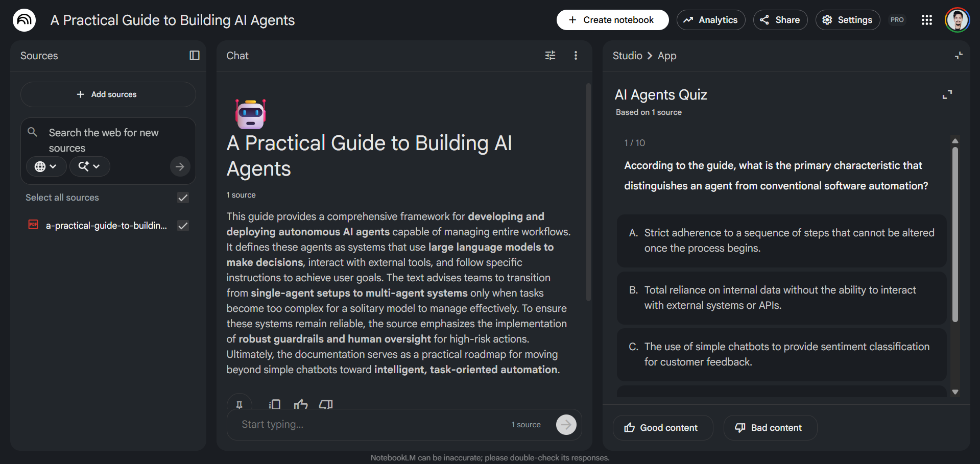Open the chat three-dot overflow menu
Screen dimensions: 980x464
[576, 55]
